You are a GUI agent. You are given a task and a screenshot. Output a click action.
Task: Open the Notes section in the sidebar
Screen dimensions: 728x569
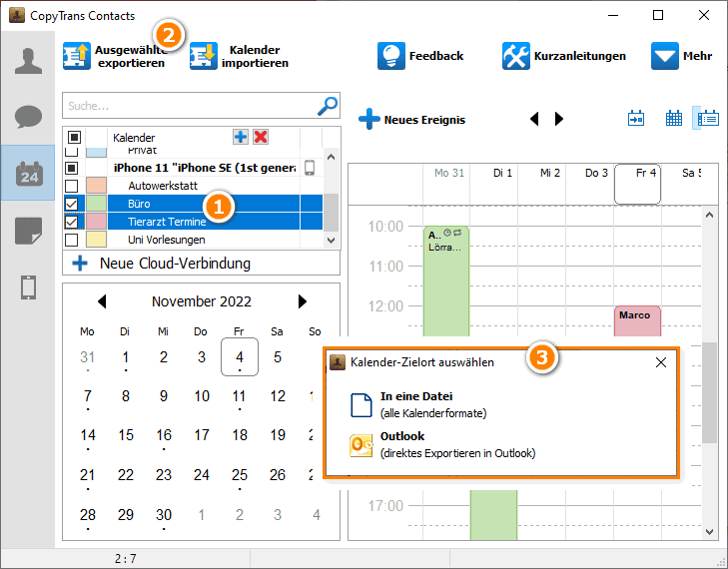[28, 231]
